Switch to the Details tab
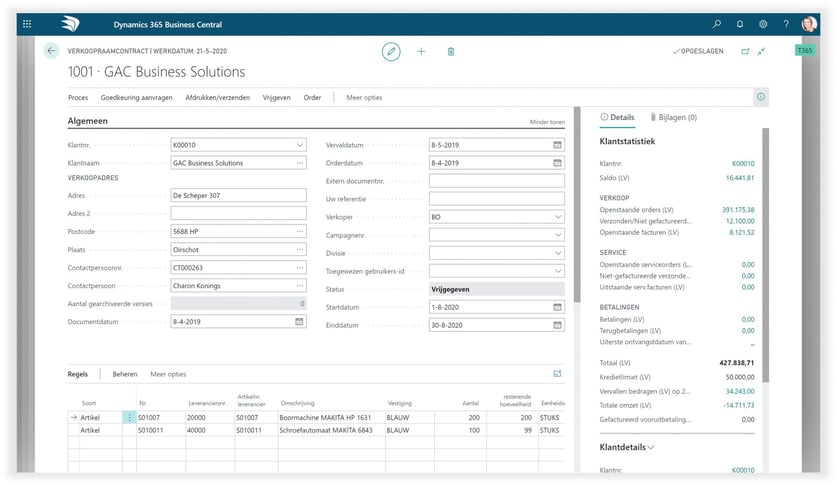837x486 pixels. click(618, 117)
